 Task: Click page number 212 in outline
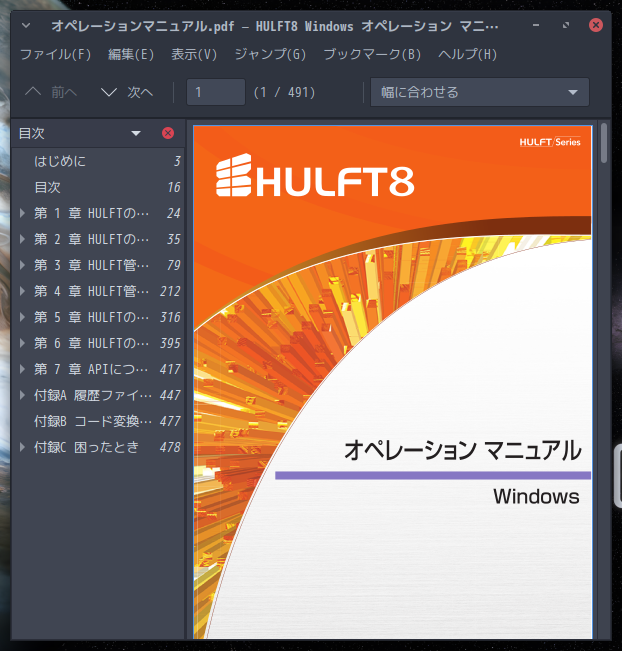(x=170, y=291)
